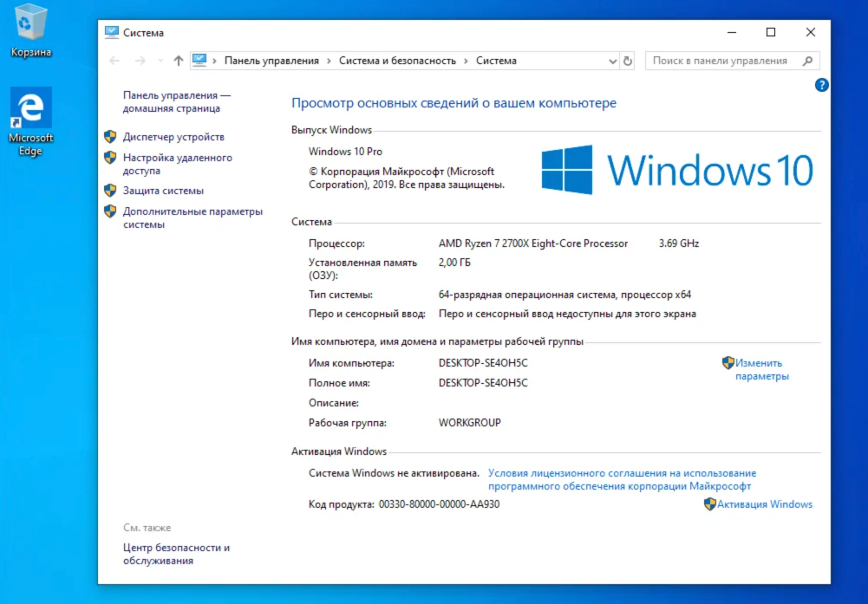This screenshot has height=604, width=868.
Task: Click the Система window title icon
Action: pyautogui.click(x=112, y=33)
